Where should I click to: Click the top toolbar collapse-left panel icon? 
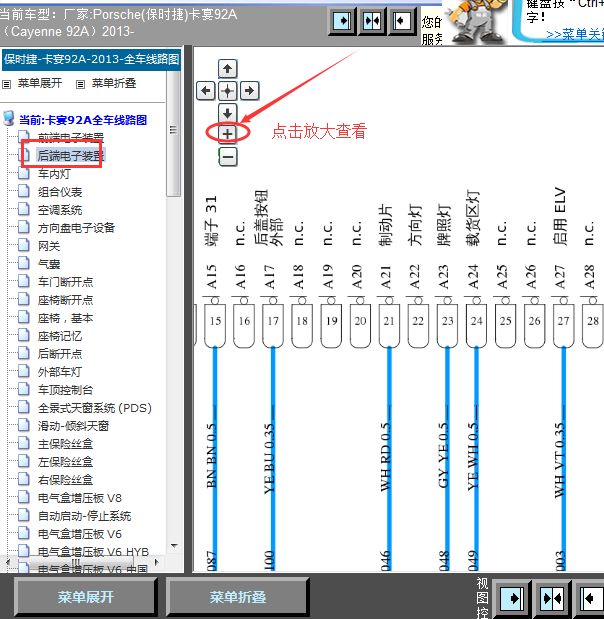402,21
